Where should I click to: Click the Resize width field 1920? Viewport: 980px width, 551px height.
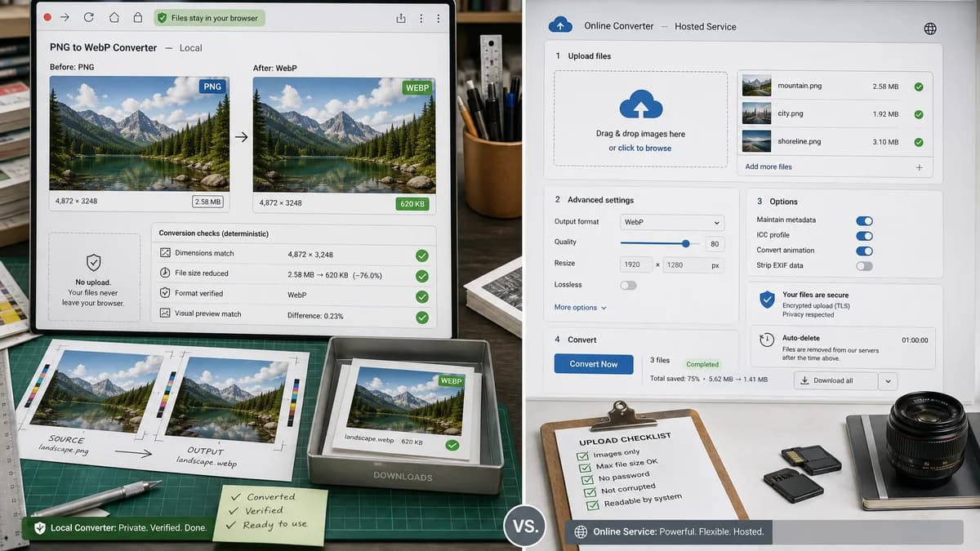(635, 264)
